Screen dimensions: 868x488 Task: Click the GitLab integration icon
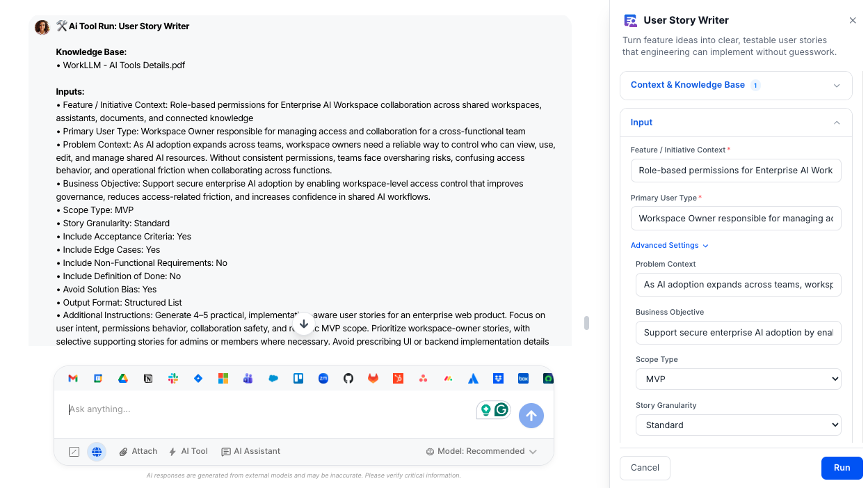point(373,378)
